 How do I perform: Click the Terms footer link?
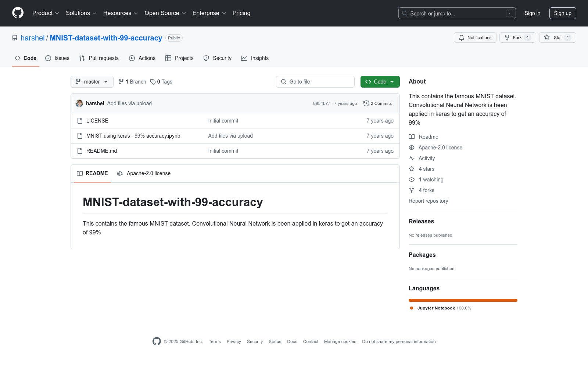pos(215,342)
